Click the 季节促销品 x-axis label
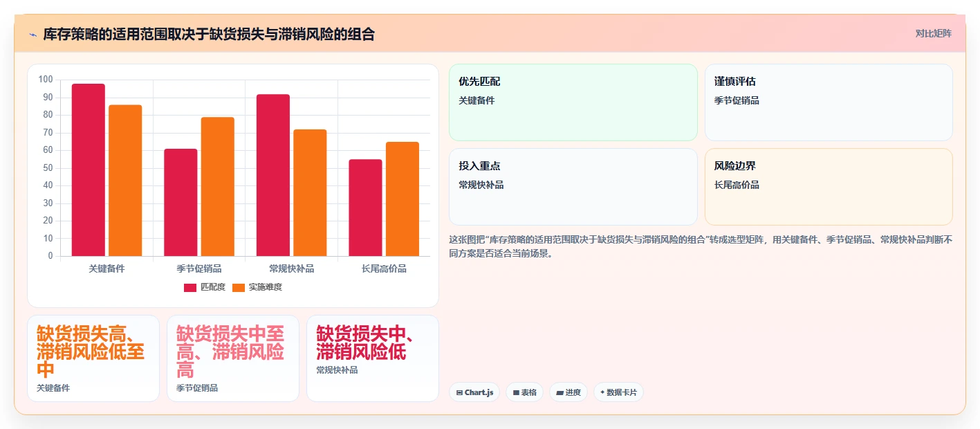The width and height of the screenshot is (980, 429). (199, 268)
